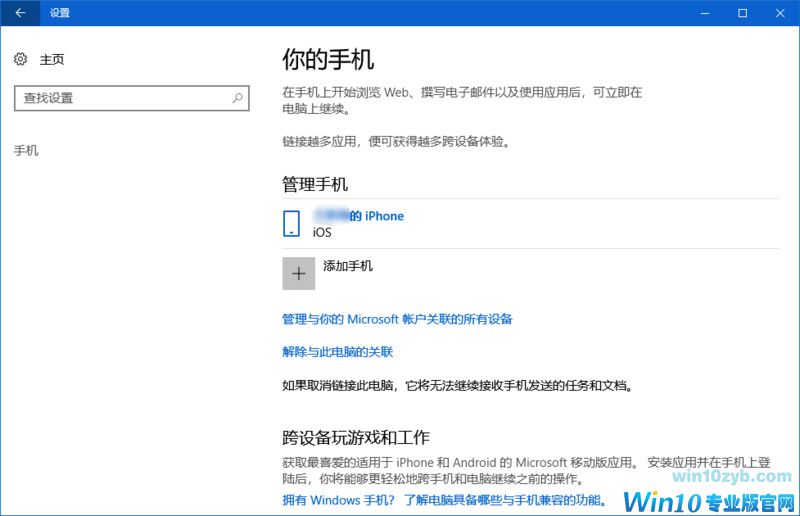Click 解除与此电脑的关联 link

pos(338,352)
